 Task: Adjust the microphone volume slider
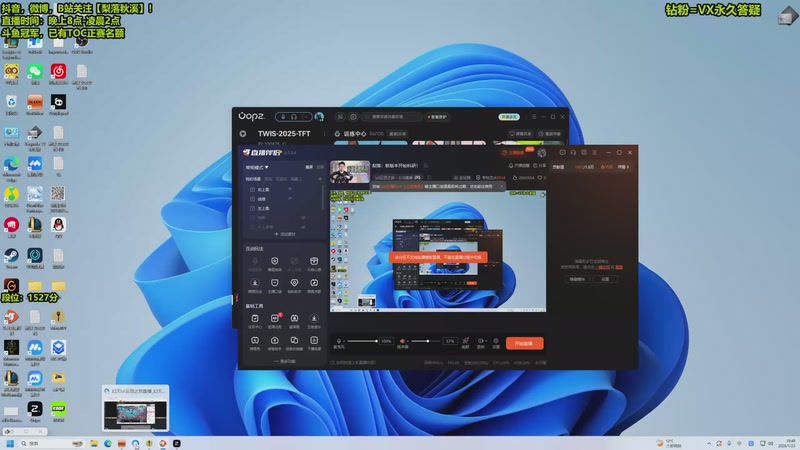[363, 341]
